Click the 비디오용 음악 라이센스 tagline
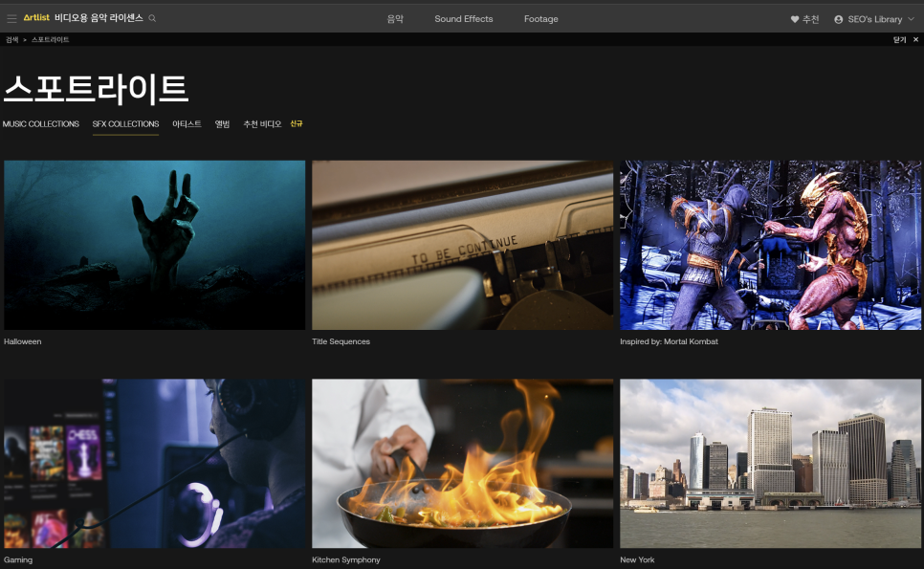Image resolution: width=924 pixels, height=569 pixels. tap(99, 17)
